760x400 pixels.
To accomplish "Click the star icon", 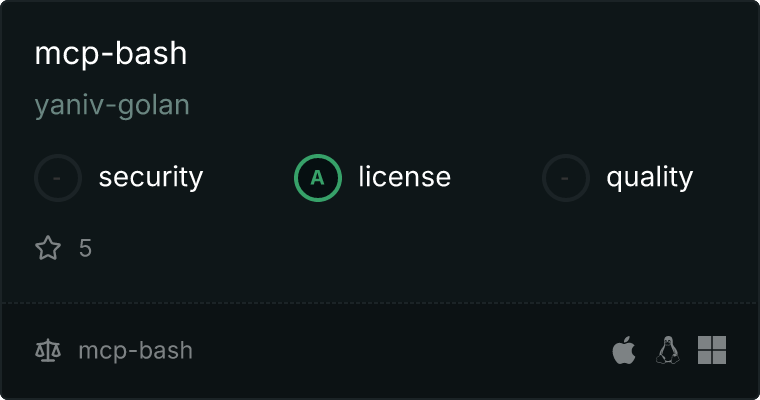I will (x=48, y=248).
